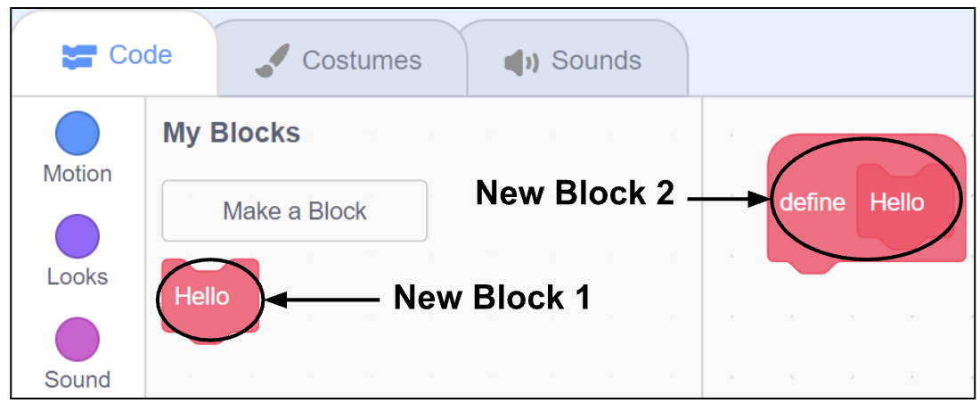Click the word define on the hat block

click(x=813, y=202)
